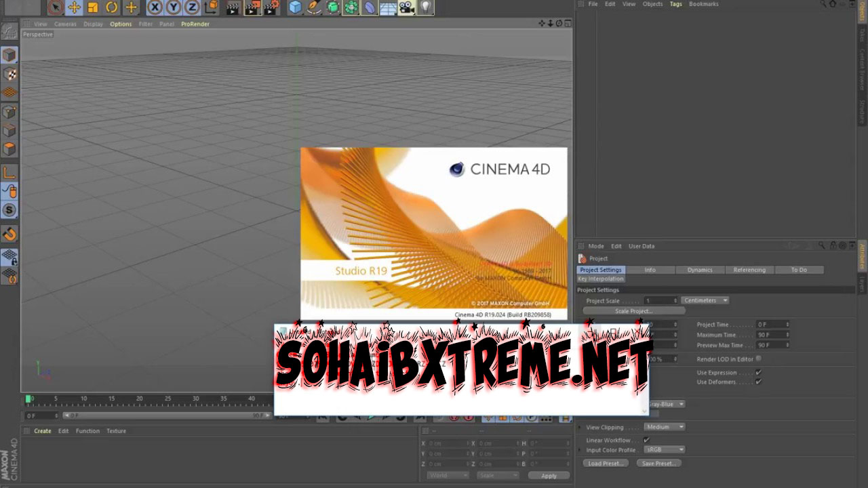Switch to To Do tab

799,270
